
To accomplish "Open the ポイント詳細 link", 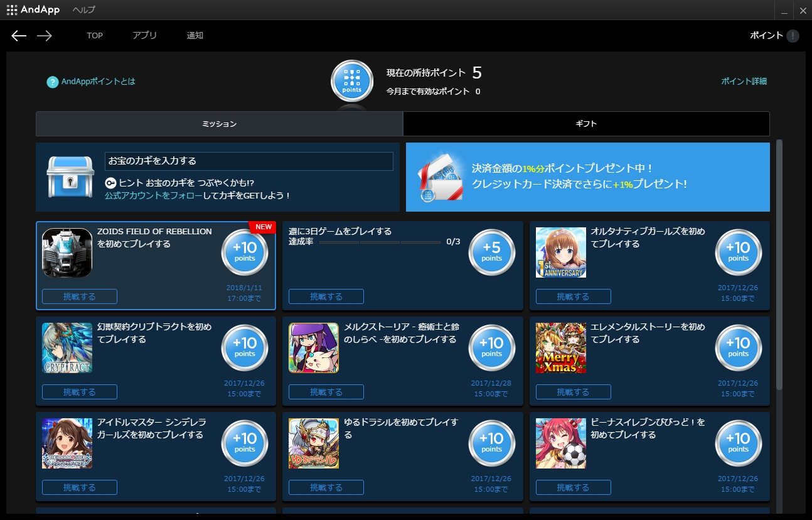I will (744, 82).
